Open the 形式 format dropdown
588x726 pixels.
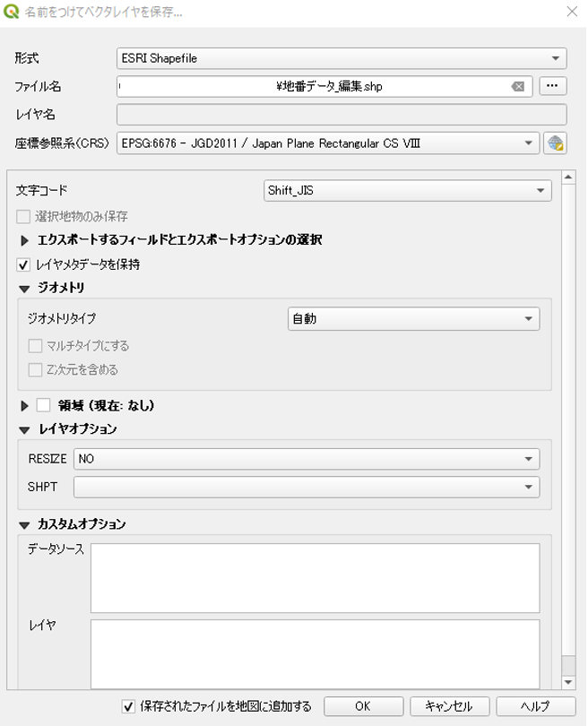[342, 58]
